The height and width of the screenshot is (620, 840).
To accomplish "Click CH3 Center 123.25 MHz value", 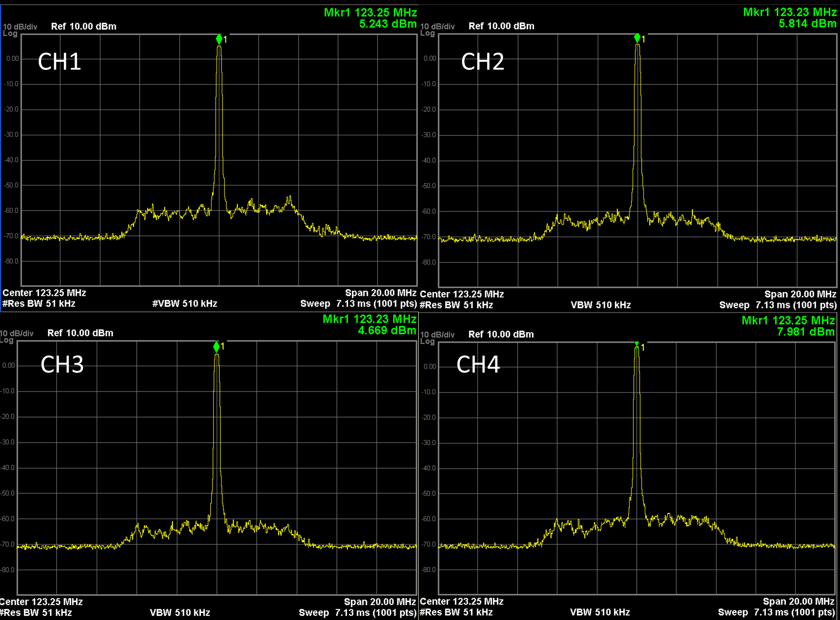I will coord(41,602).
